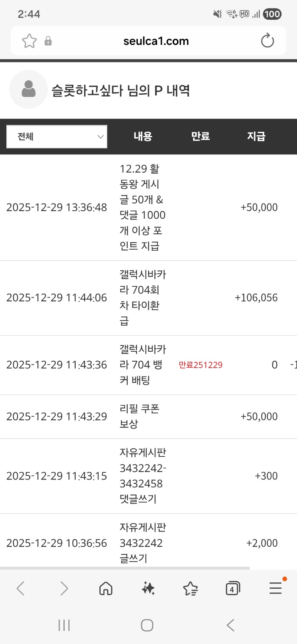The width and height of the screenshot is (297, 644).
Task: Open the bookmarks list star icon
Action: point(190,588)
